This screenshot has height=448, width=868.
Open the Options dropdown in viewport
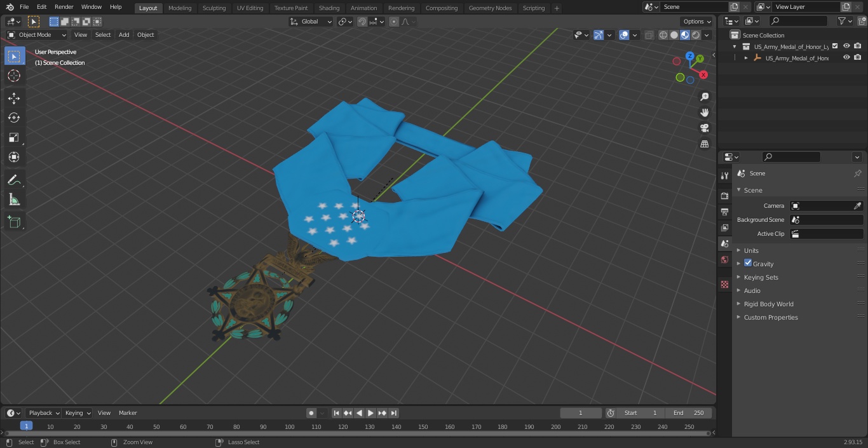point(697,22)
